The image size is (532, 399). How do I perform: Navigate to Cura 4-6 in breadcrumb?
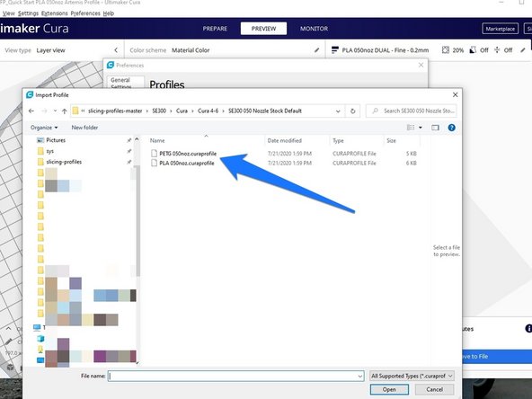[x=208, y=111]
